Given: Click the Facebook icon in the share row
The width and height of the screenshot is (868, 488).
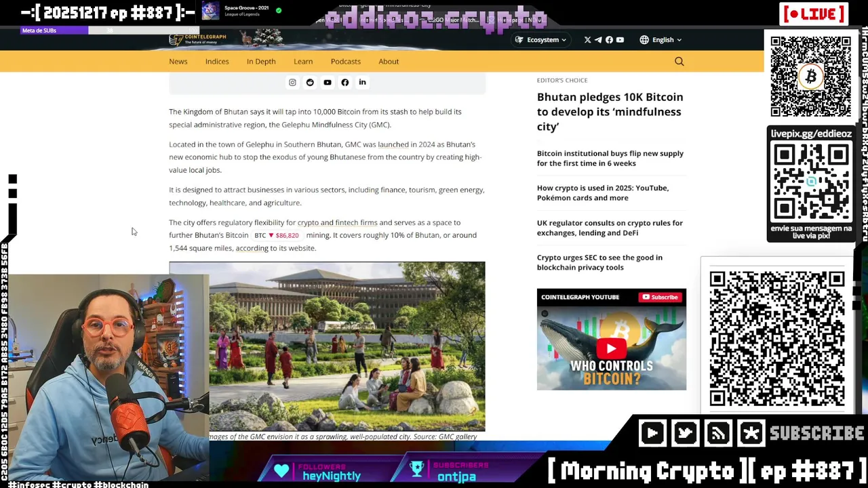Looking at the screenshot, I should (344, 83).
